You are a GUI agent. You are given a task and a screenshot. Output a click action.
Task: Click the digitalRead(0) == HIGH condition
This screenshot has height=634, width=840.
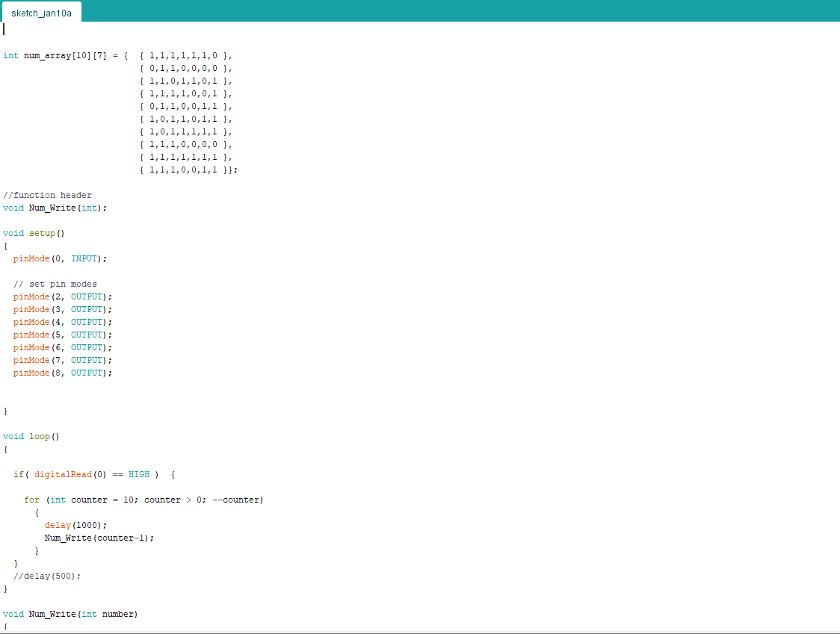coord(92,474)
